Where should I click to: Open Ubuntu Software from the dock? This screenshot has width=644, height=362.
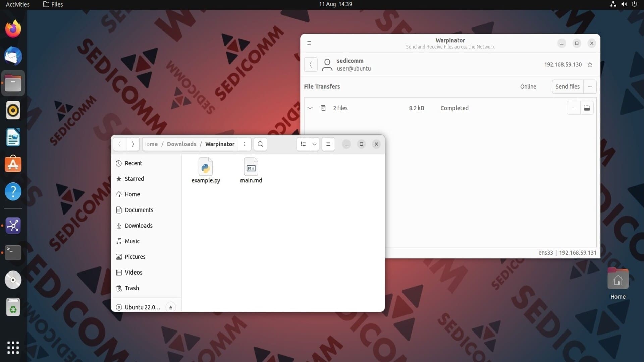point(13,164)
